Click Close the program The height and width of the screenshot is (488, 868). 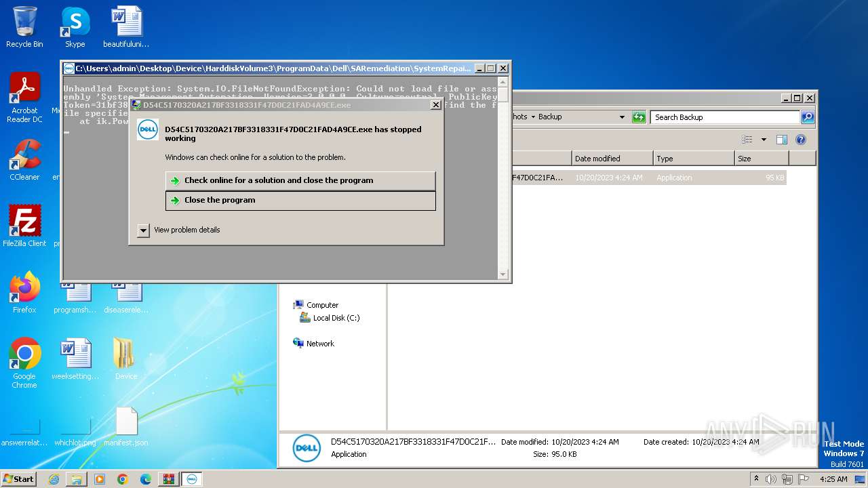(x=300, y=201)
